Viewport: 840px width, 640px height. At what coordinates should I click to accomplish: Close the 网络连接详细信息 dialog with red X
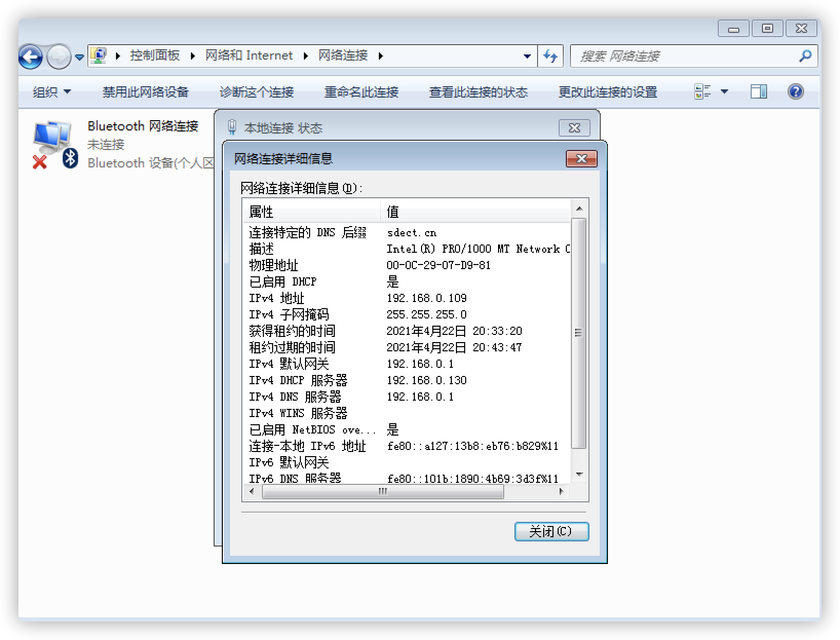(581, 159)
